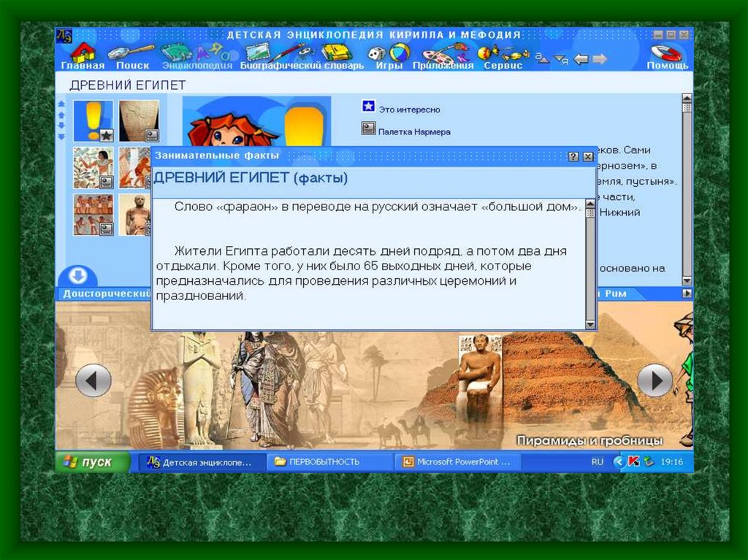Jump to bottom of media list (double-down arrow)

click(61, 137)
